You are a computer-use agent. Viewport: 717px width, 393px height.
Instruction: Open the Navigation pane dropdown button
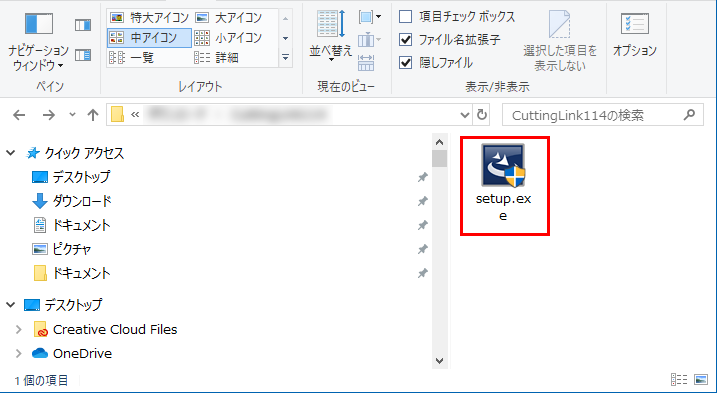38,41
